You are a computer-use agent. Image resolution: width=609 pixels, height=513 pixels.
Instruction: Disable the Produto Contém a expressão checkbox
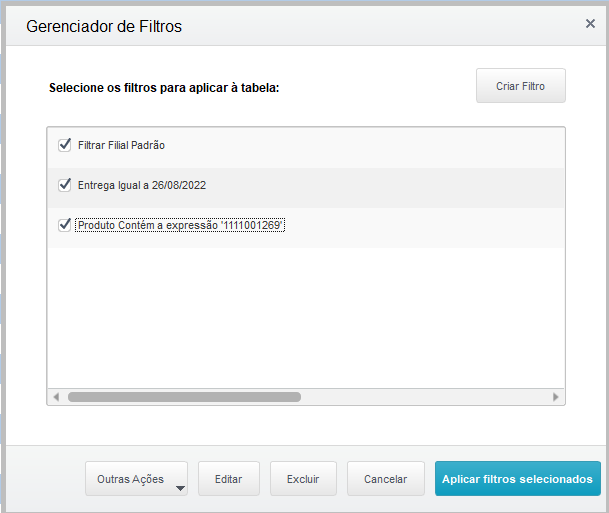[66, 225]
